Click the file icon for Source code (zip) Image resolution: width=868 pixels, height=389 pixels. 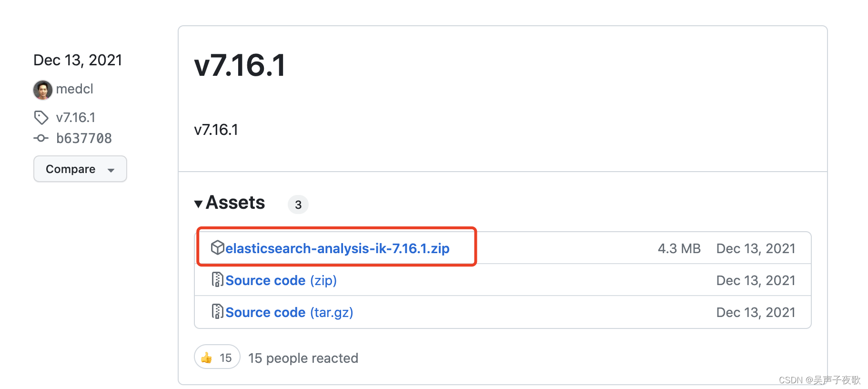coord(218,279)
